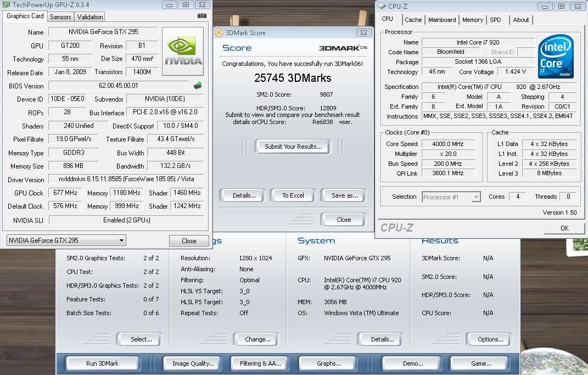
Task: Export score with To Excel button
Action: (x=293, y=195)
